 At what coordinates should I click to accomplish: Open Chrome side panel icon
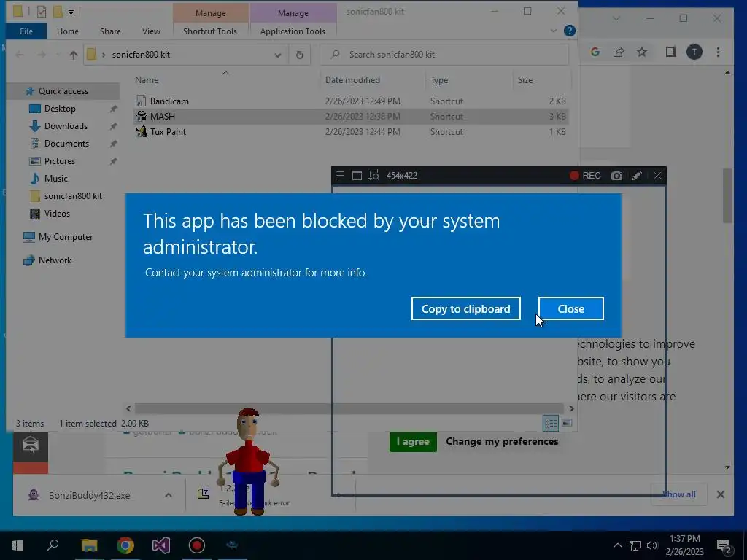pos(671,52)
